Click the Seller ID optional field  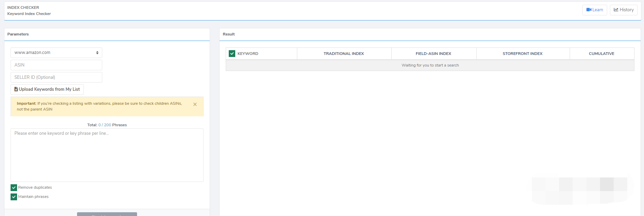coord(56,77)
